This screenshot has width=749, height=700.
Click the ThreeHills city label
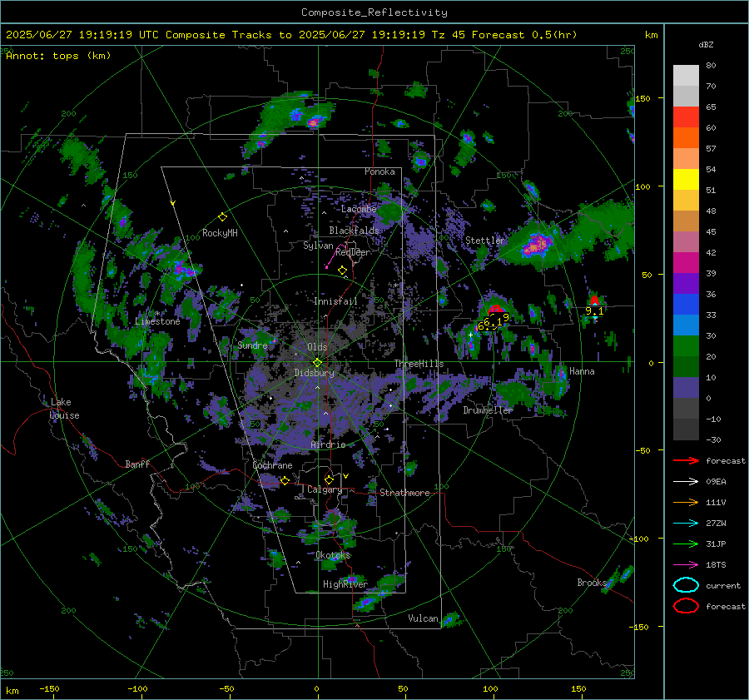(x=419, y=364)
